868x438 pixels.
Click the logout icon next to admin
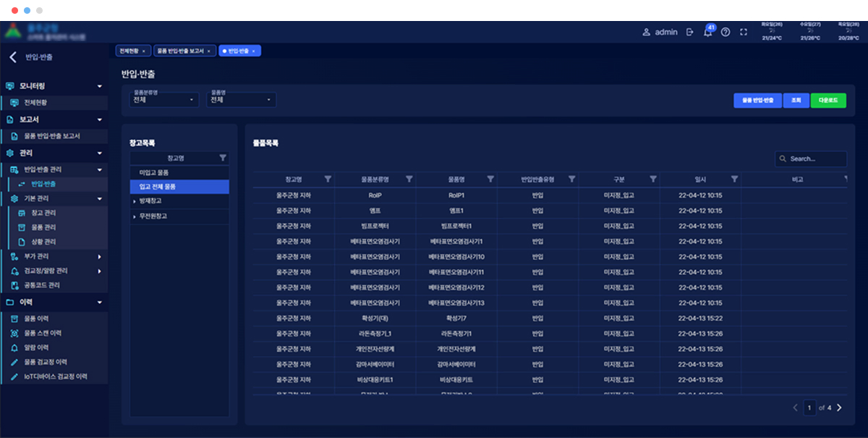[x=689, y=32]
